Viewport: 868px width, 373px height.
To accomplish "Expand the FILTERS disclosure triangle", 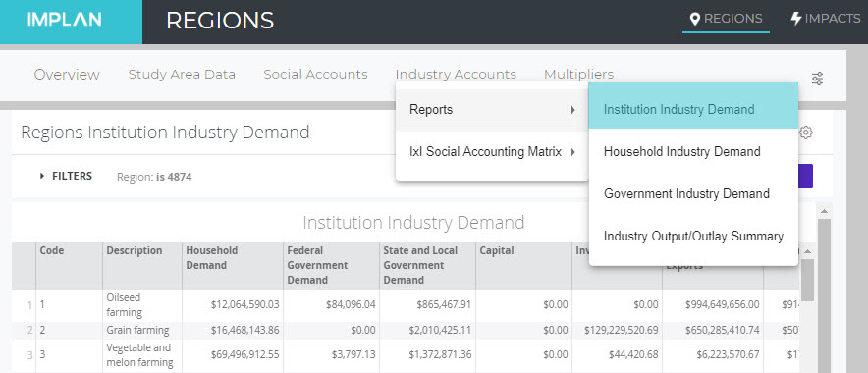I will (x=42, y=176).
